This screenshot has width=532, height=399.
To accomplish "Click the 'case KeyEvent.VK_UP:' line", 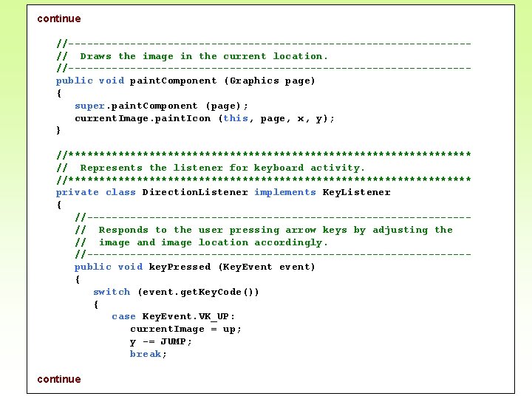I will (x=173, y=317).
